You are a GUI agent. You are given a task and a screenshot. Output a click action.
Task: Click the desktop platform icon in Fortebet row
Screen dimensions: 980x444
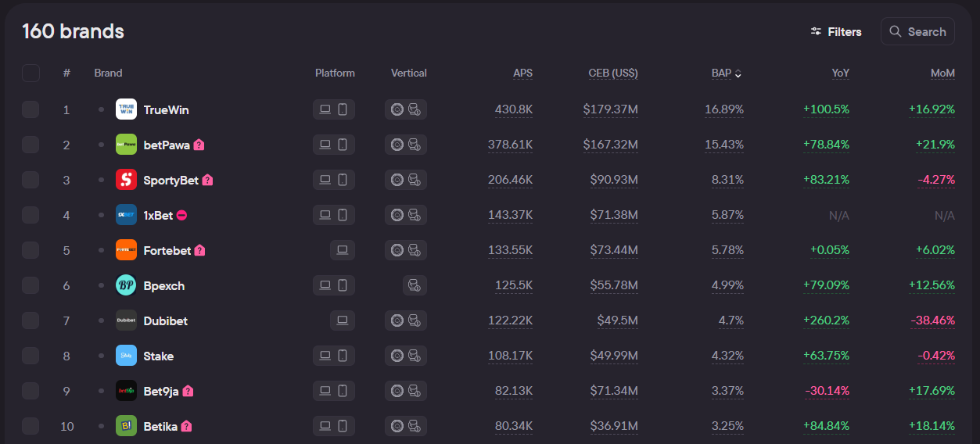(x=342, y=250)
